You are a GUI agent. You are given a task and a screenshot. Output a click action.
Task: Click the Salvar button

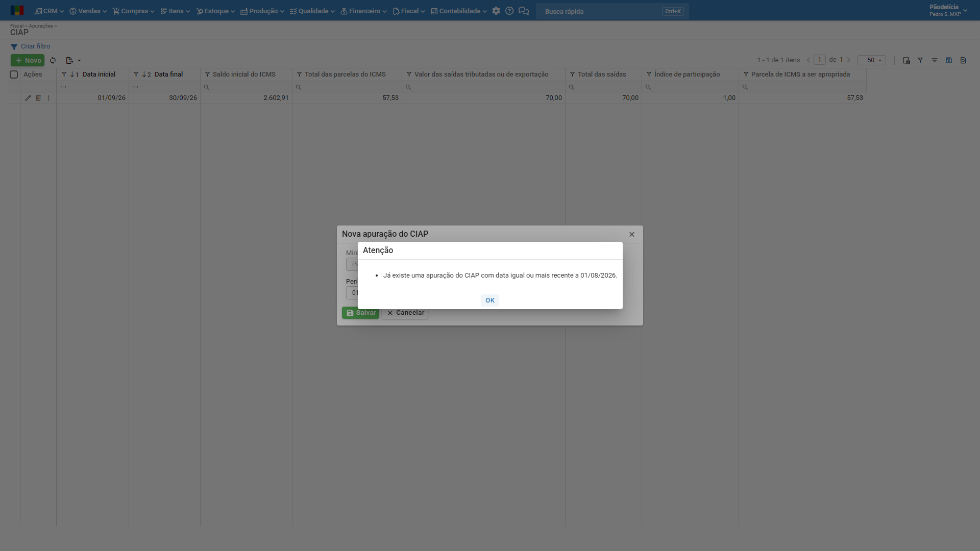click(360, 313)
